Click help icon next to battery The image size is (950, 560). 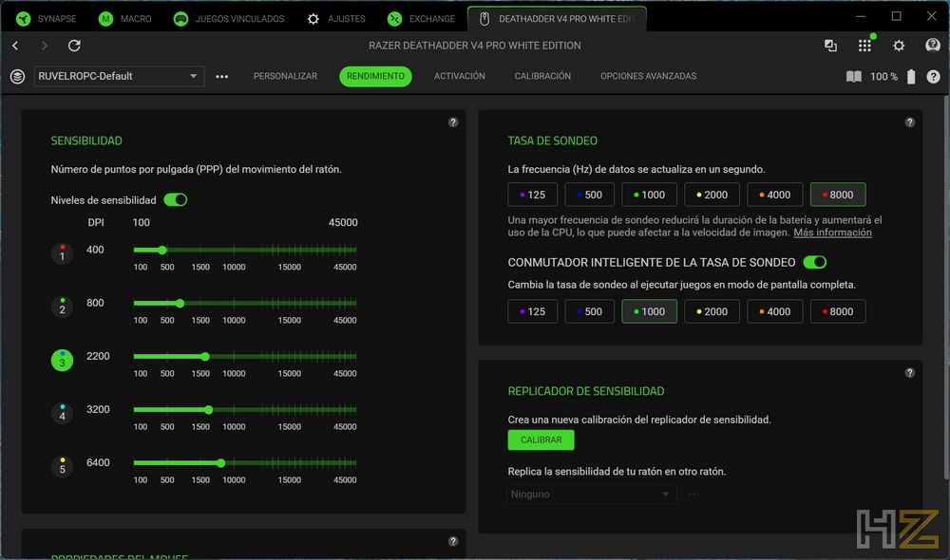(934, 76)
